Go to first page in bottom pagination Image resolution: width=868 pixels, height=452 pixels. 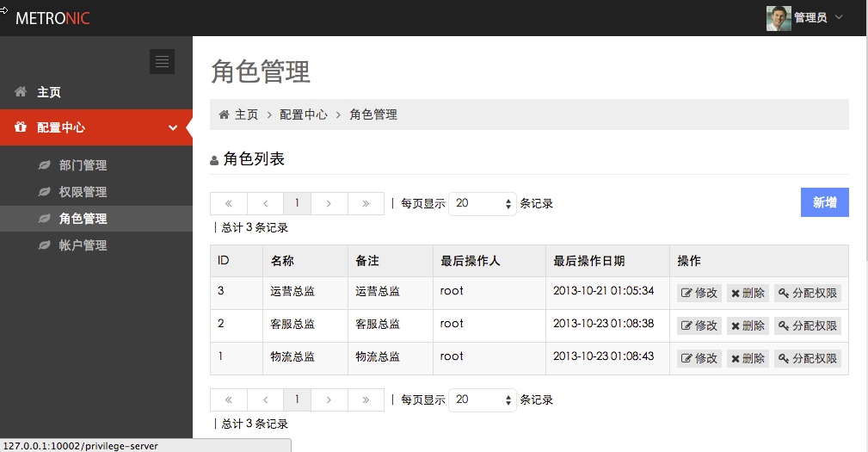click(229, 399)
